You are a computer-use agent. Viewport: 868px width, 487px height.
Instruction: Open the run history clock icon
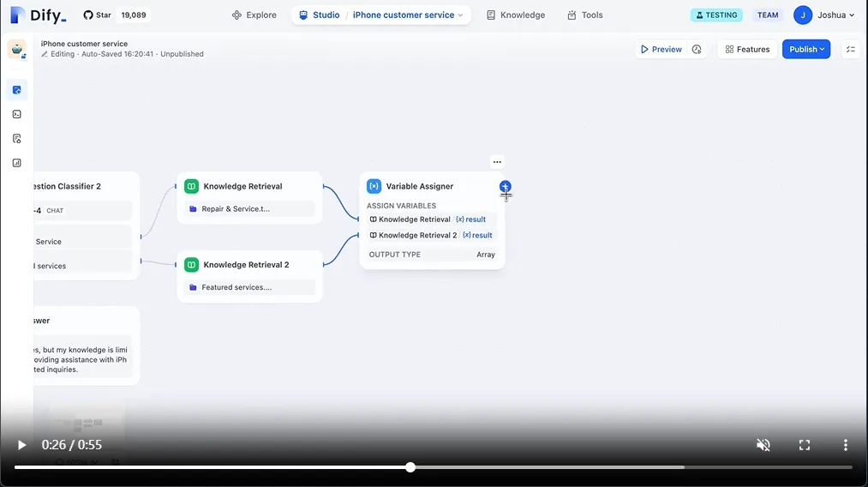[x=697, y=50]
